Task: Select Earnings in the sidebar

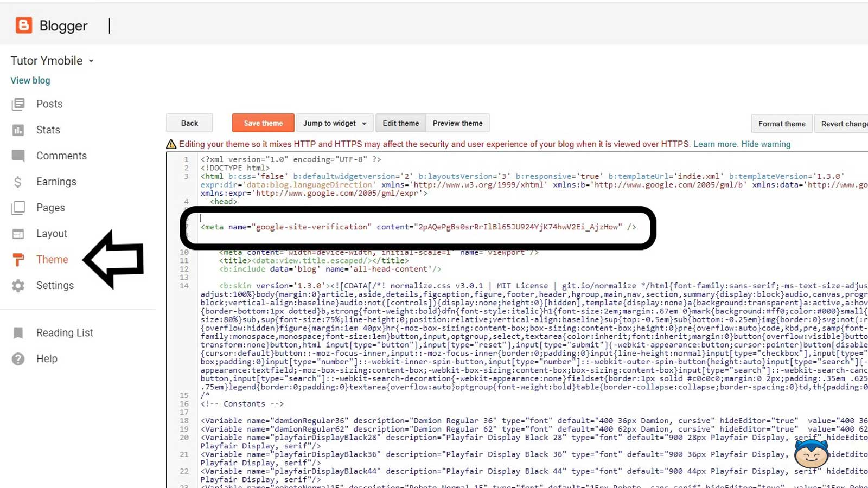Action: 56,182
